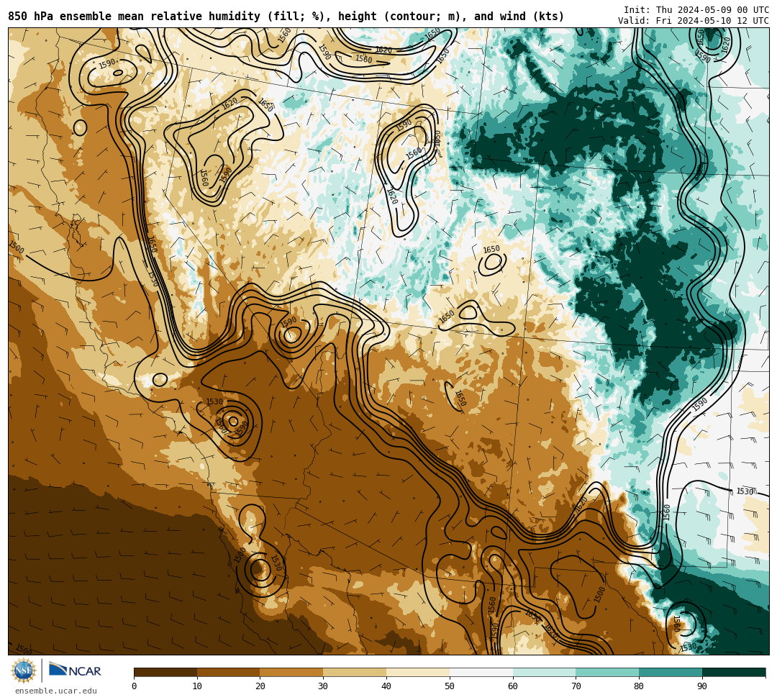
Task: Click the ensemble.ucar.edu text
Action: (x=56, y=691)
